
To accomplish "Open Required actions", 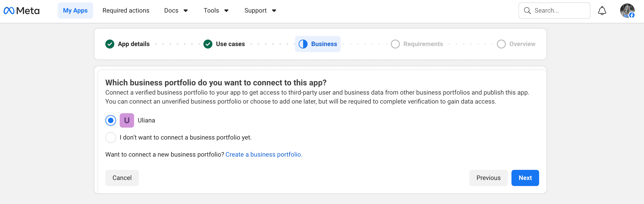I will click(126, 11).
